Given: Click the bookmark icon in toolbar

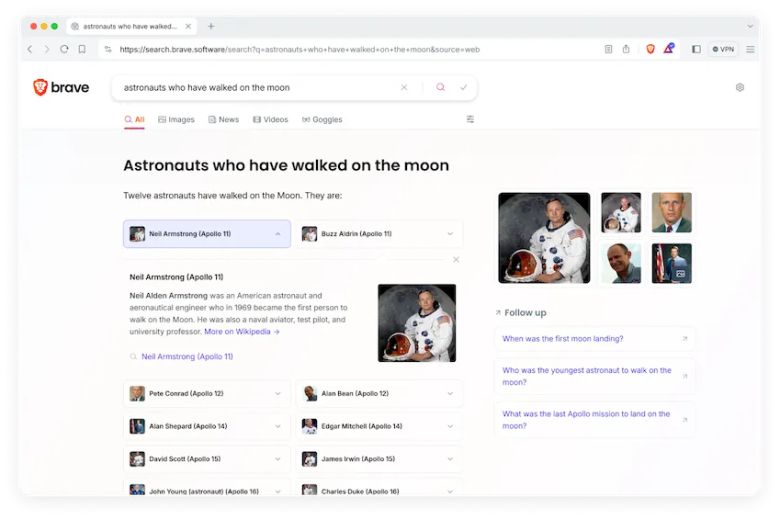Looking at the screenshot, I should [82, 49].
